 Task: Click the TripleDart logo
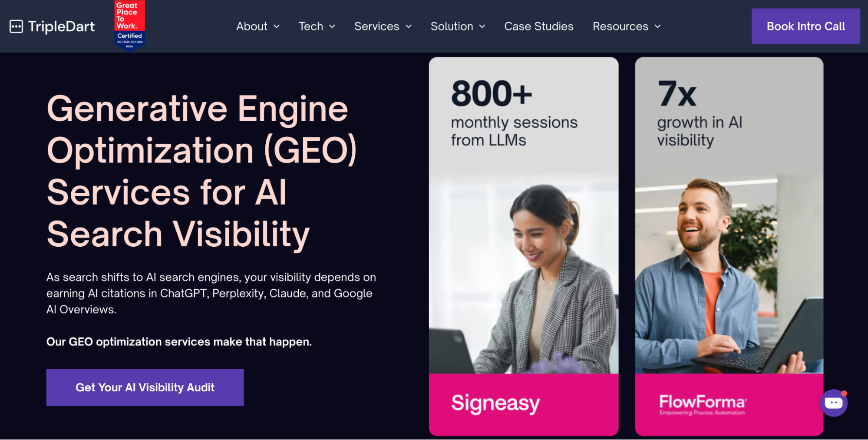click(x=52, y=26)
